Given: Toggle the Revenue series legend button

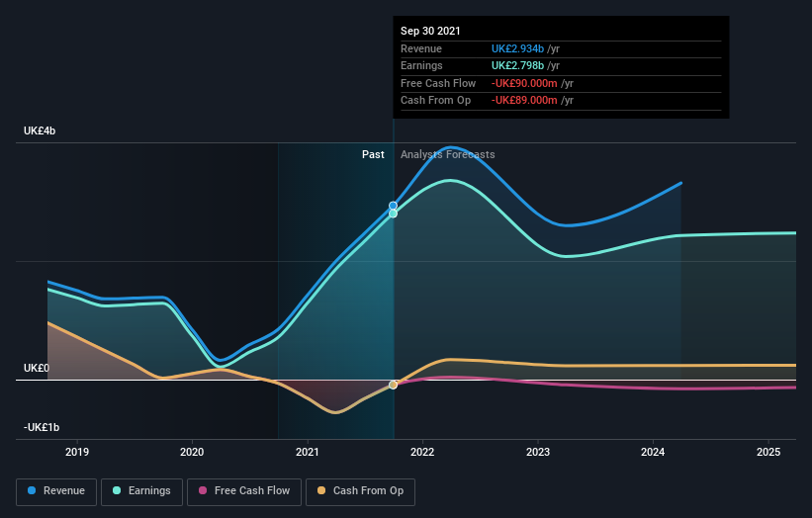Looking at the screenshot, I should 56,491.
